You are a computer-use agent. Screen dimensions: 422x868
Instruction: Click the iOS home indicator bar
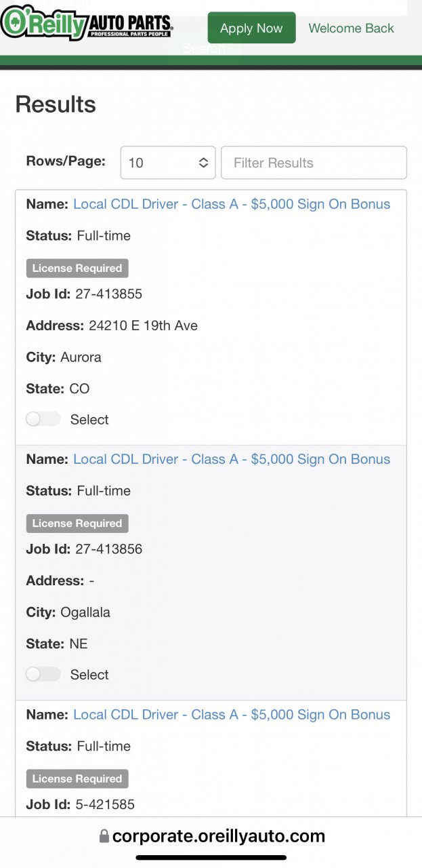(x=211, y=858)
